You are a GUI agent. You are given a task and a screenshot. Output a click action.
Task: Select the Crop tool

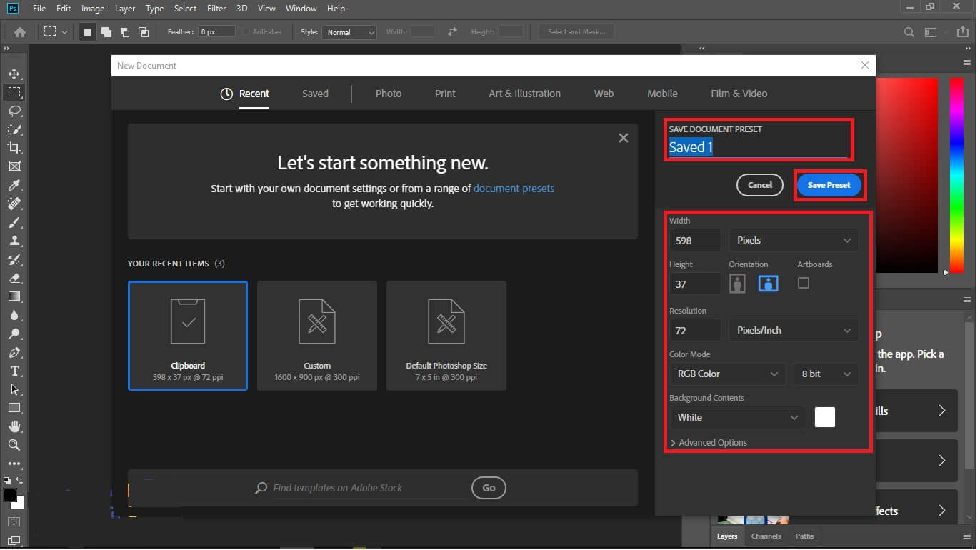14,148
